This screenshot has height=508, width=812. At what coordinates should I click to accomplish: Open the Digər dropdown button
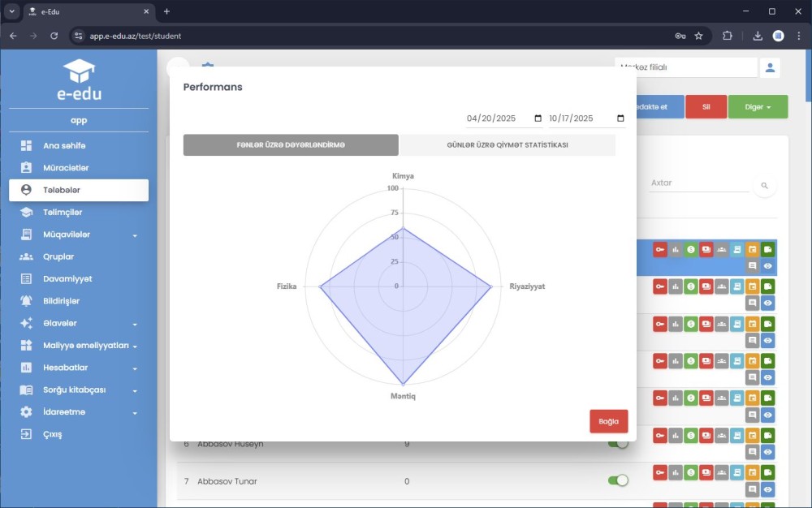(758, 107)
